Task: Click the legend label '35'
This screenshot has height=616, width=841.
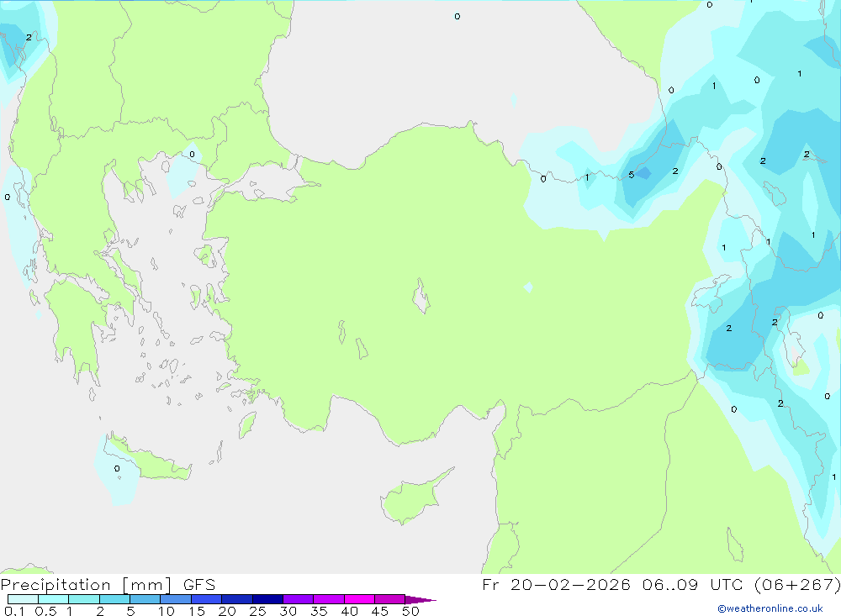Action: 319,611
